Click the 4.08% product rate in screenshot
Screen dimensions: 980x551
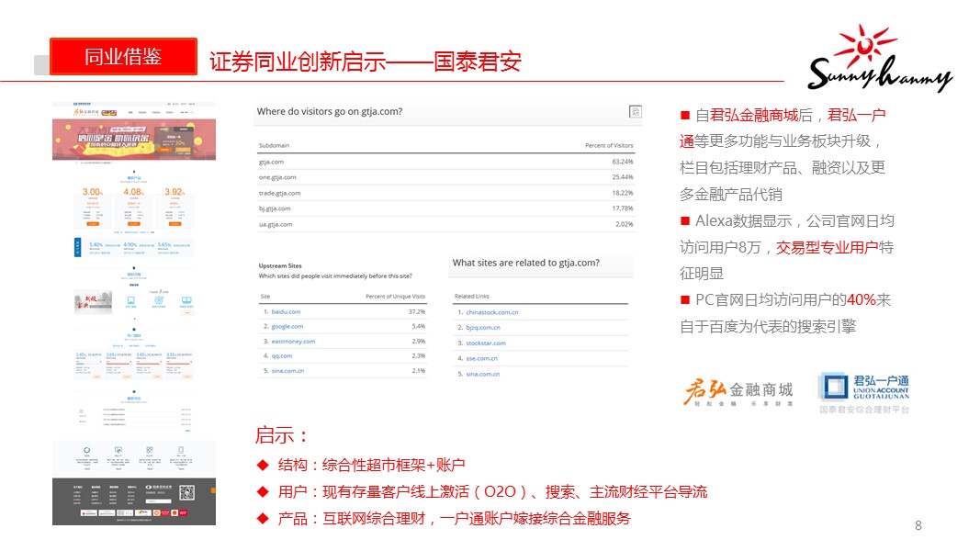click(133, 192)
